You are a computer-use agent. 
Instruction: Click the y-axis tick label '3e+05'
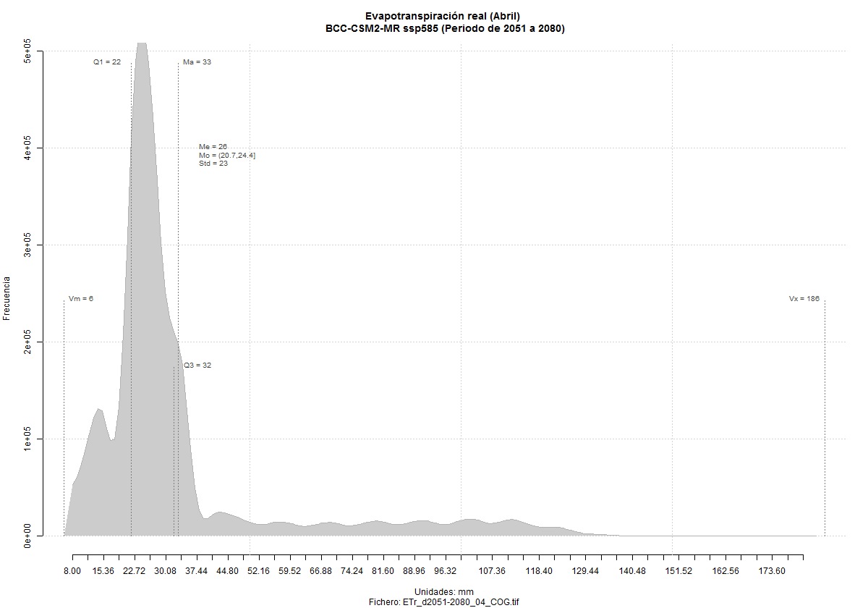click(x=27, y=245)
